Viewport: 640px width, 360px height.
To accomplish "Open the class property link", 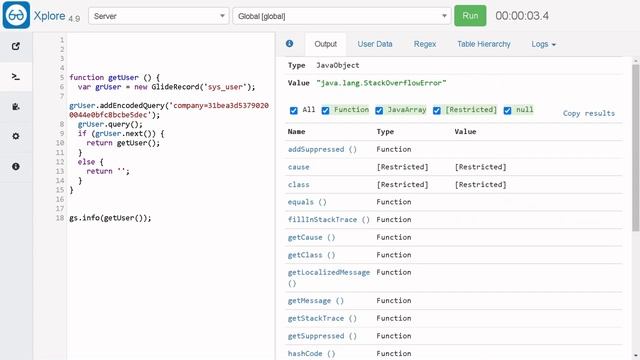I will [x=298, y=184].
